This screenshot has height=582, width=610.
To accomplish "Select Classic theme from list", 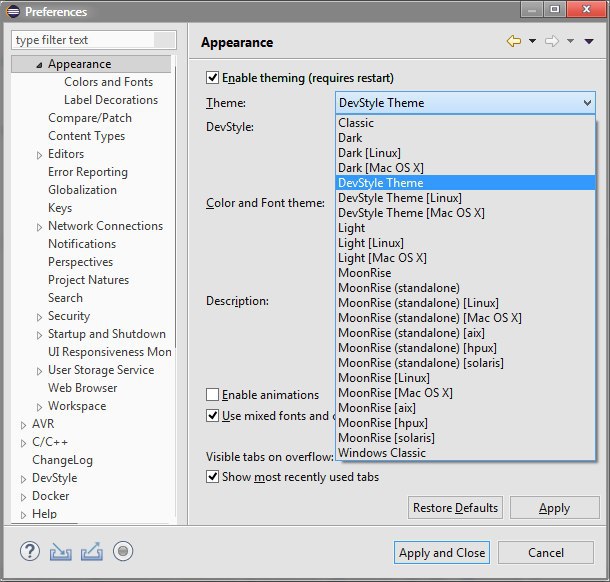I will 465,123.
